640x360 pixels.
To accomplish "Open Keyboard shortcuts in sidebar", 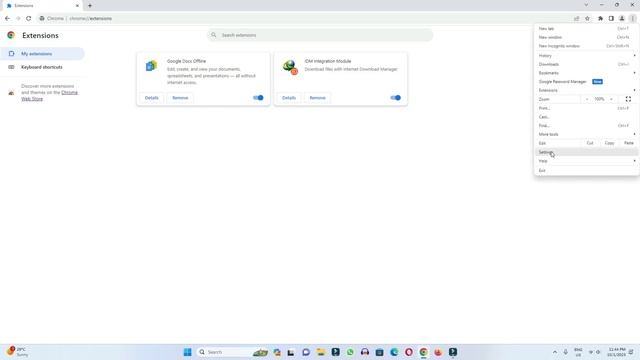I will pyautogui.click(x=42, y=67).
